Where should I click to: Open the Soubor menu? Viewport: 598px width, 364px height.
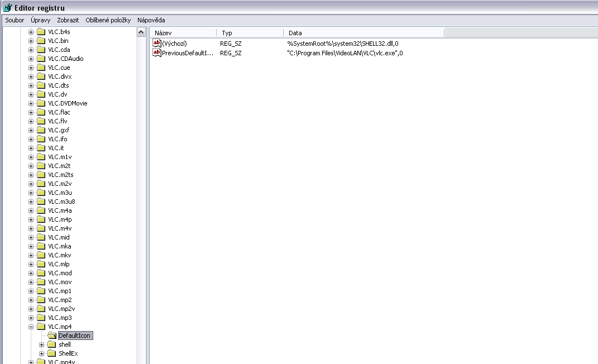(15, 20)
